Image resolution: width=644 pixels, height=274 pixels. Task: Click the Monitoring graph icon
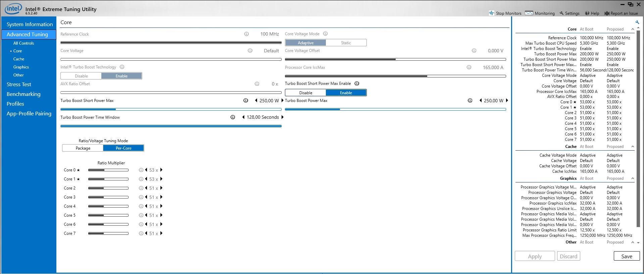[529, 13]
